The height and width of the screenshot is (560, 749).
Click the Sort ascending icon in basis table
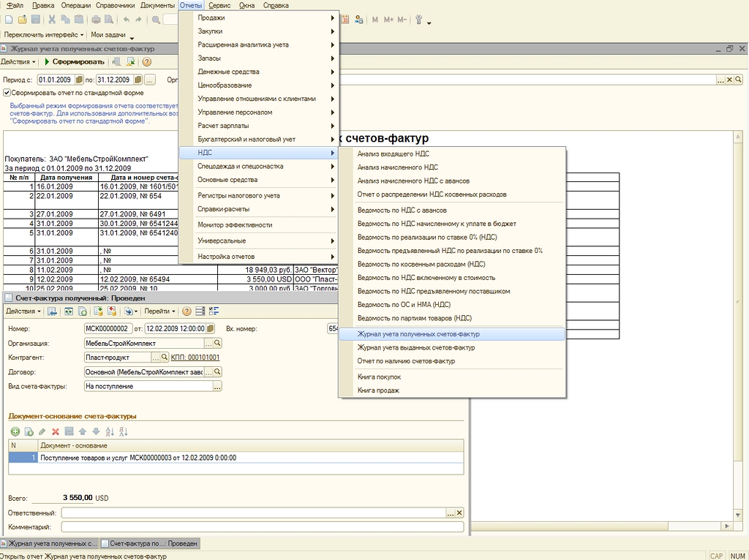pyautogui.click(x=110, y=431)
